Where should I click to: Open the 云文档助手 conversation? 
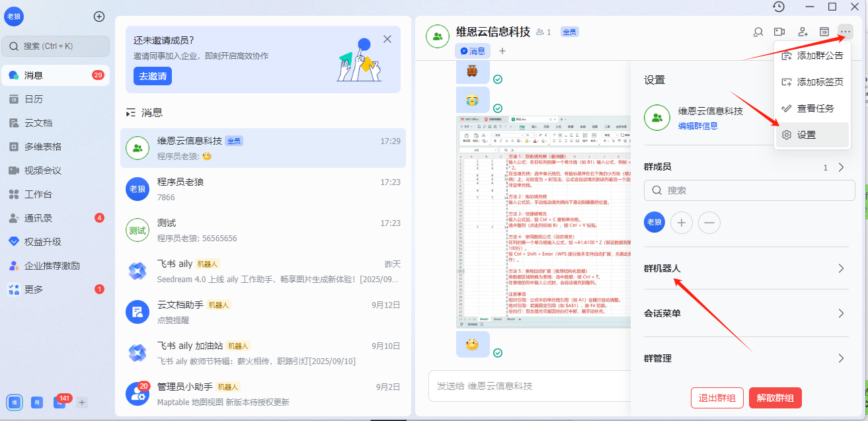pyautogui.click(x=263, y=312)
